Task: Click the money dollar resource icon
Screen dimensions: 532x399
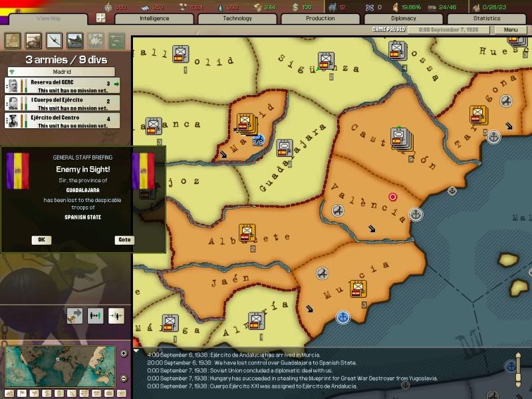Action: tap(295, 7)
